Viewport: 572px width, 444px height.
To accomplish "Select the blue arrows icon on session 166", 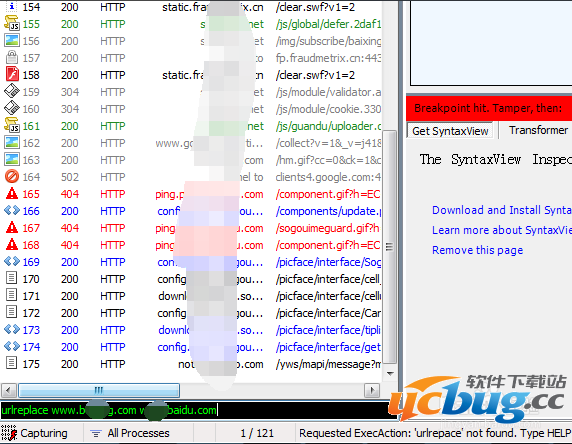I will 12,211.
